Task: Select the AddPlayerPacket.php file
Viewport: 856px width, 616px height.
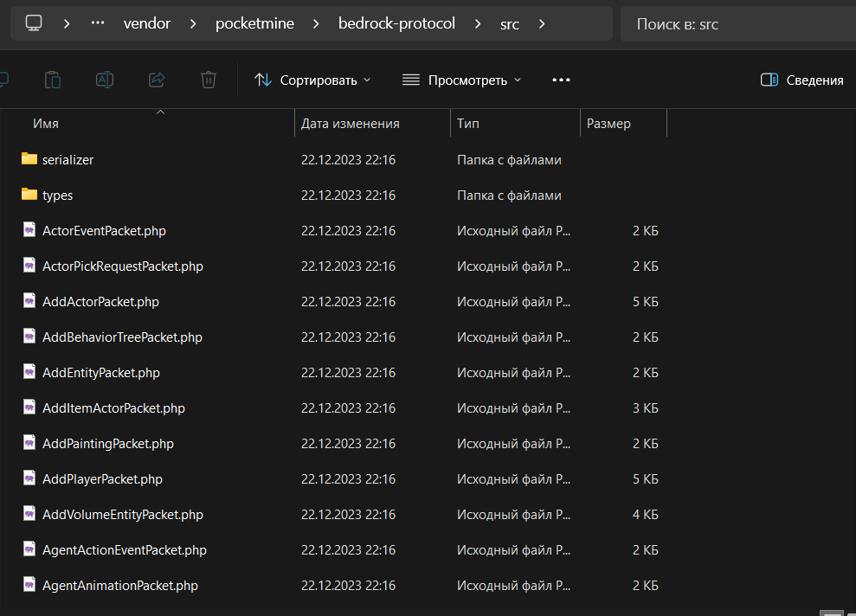Action: pos(102,478)
